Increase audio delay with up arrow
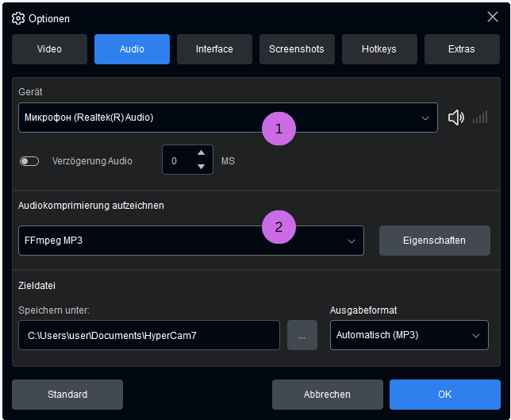511x420 pixels. pos(201,153)
